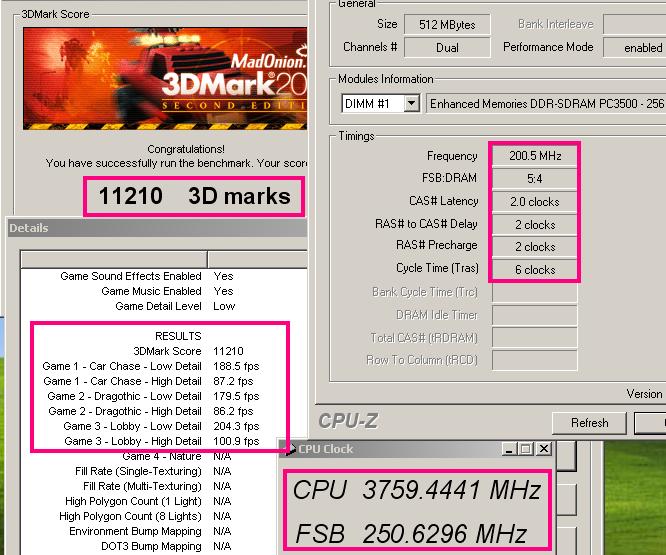Select the Game Detail Level row

coord(164,306)
